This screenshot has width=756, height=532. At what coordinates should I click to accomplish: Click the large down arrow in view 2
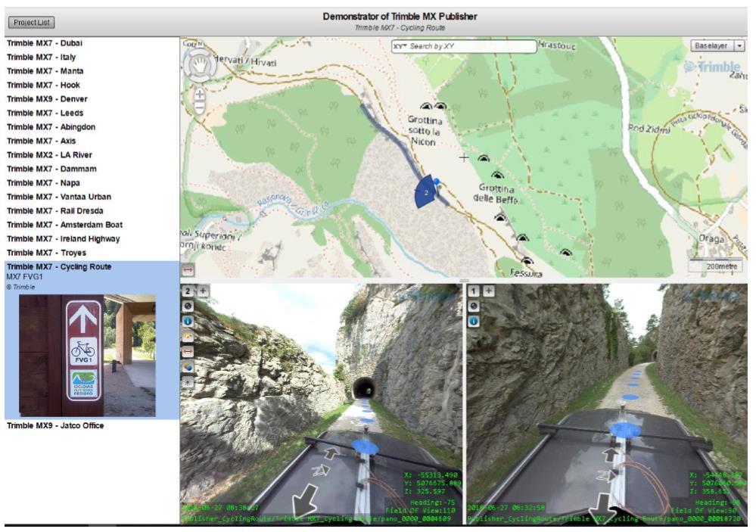306,500
